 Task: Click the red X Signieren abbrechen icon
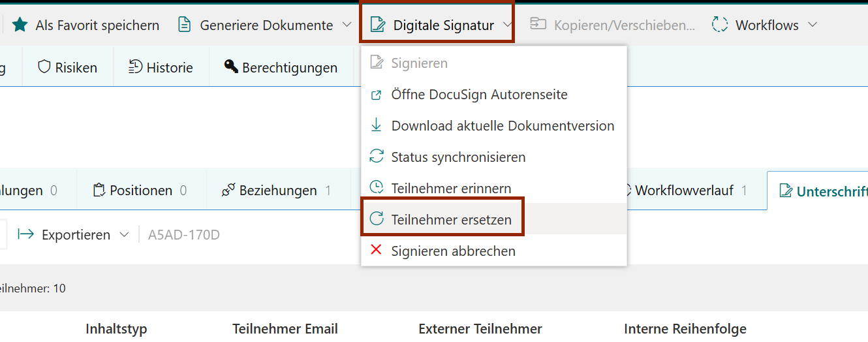click(376, 251)
